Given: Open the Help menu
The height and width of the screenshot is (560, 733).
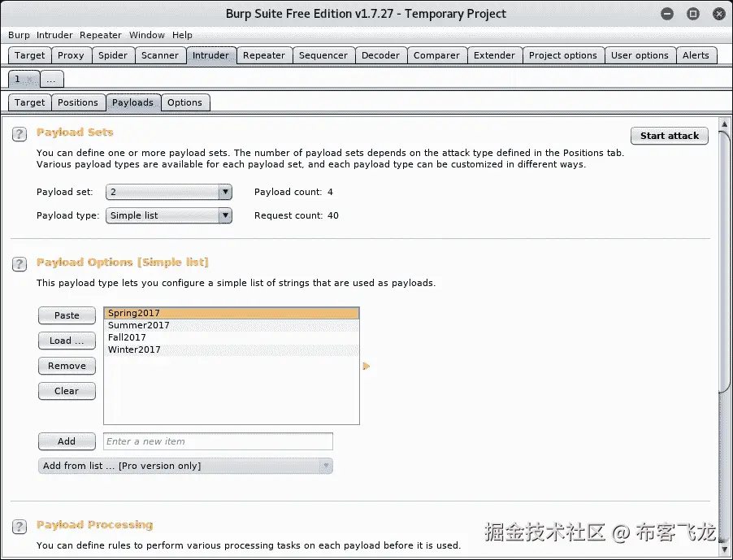Looking at the screenshot, I should (182, 35).
